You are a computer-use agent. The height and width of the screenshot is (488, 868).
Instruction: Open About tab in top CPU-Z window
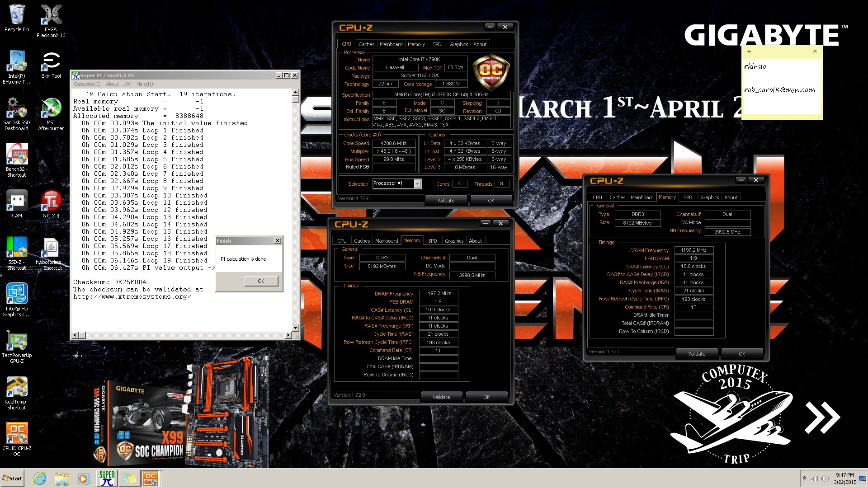(480, 44)
